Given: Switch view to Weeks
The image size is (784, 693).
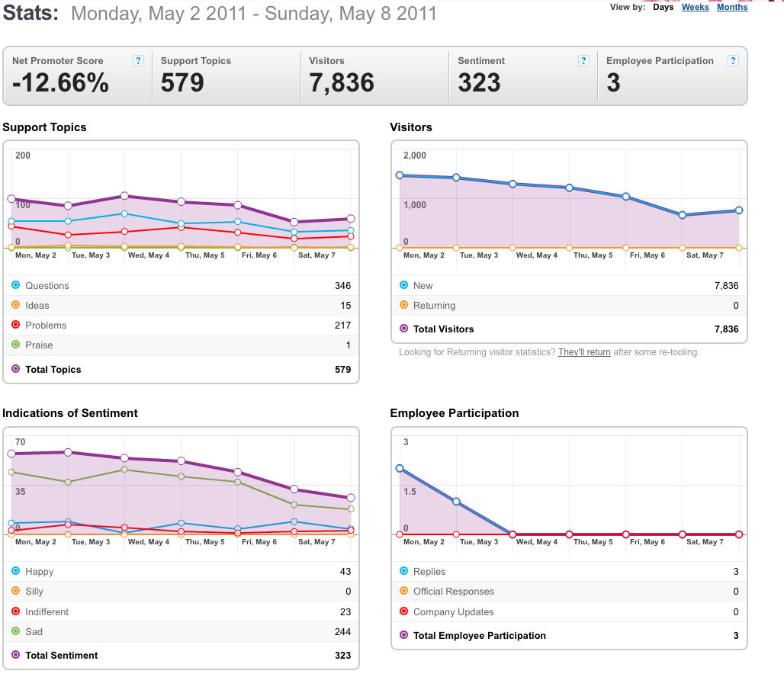Looking at the screenshot, I should 695,7.
